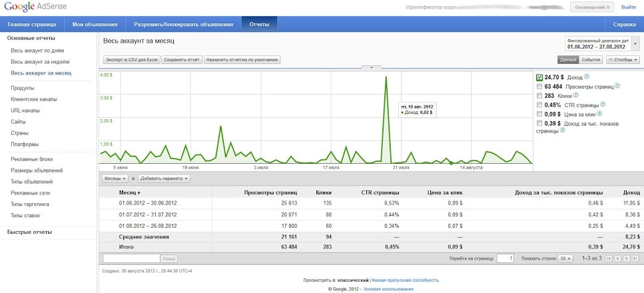Viewport: 644px width, 293px height.
Task: Enable the Просмотры страниц checkbox
Action: coord(539,87)
